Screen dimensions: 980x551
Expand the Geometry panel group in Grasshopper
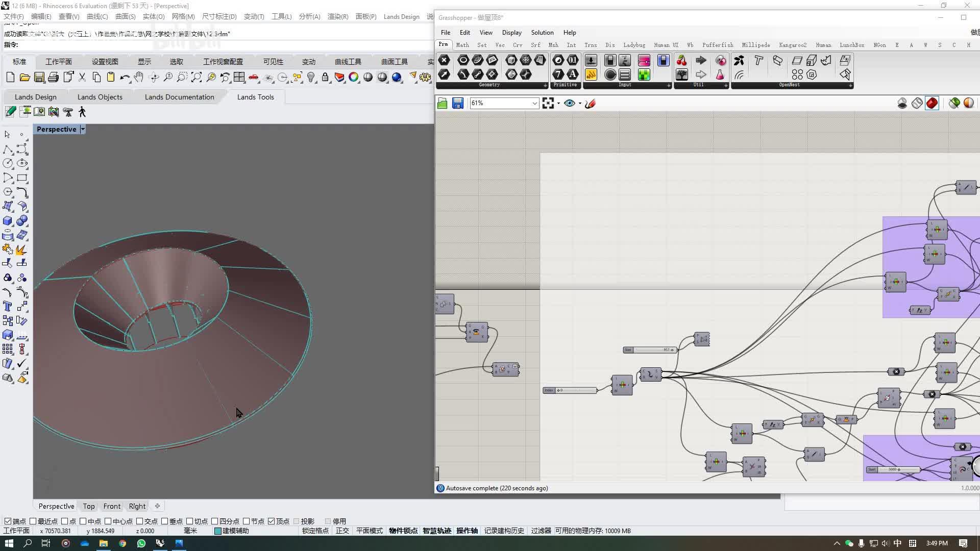coord(545,86)
